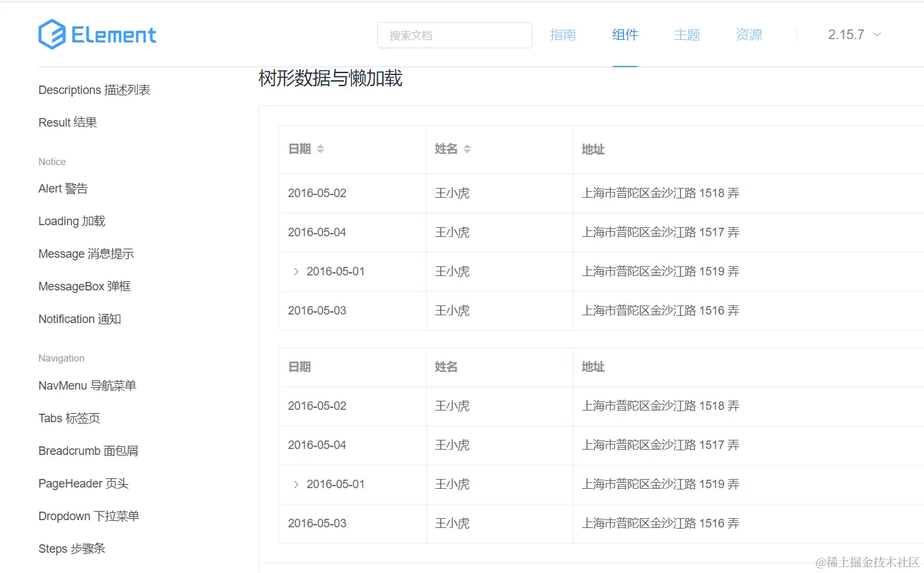The height and width of the screenshot is (573, 924).
Task: Click the Element logo
Action: pos(97,35)
